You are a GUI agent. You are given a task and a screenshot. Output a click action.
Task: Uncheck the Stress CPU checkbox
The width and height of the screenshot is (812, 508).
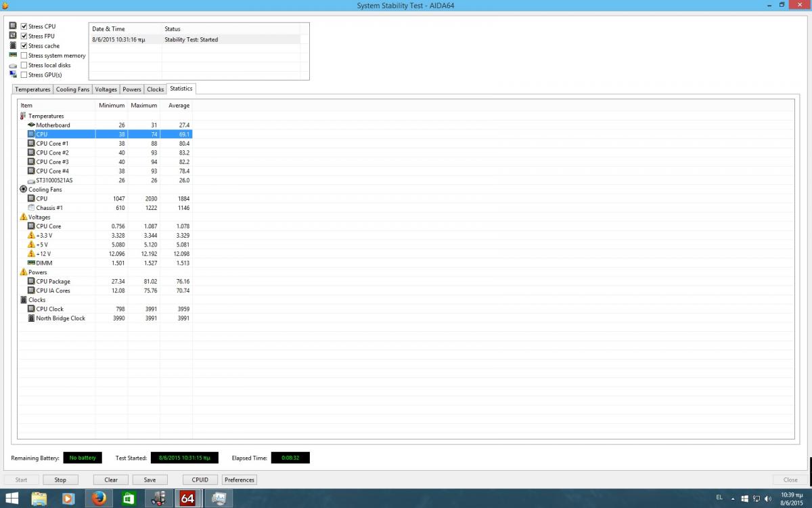point(24,26)
